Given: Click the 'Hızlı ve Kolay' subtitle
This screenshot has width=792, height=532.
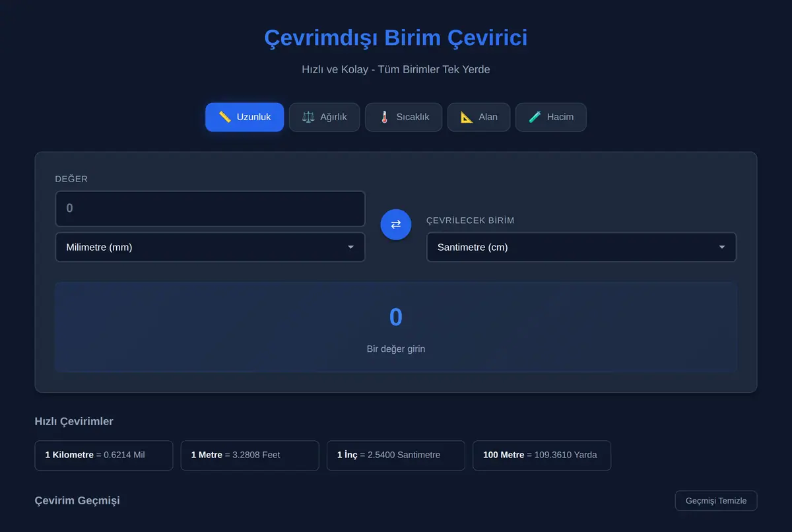Looking at the screenshot, I should [396, 69].
